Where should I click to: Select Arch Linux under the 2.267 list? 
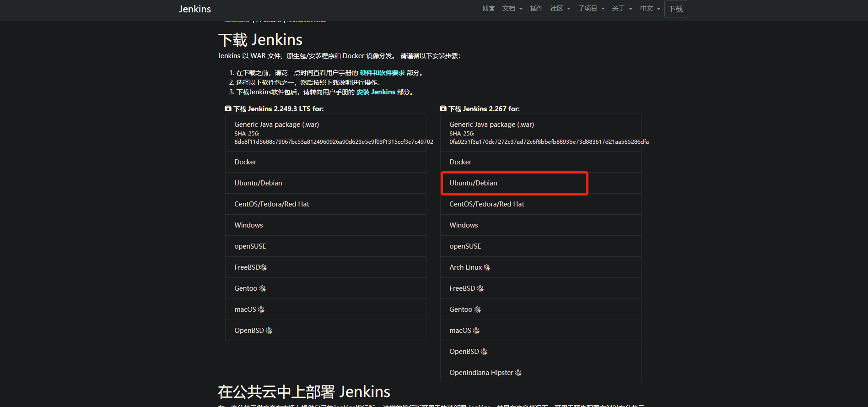point(540,267)
